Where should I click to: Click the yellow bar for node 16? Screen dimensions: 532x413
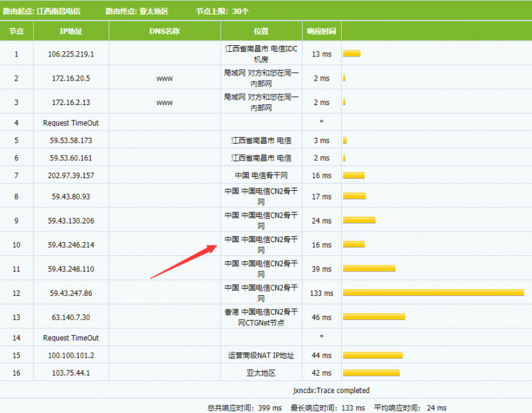[371, 373]
